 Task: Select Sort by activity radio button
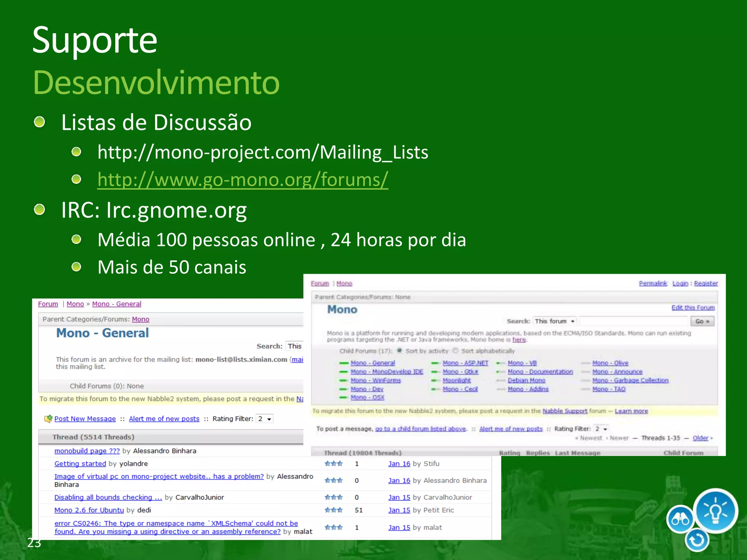point(399,351)
